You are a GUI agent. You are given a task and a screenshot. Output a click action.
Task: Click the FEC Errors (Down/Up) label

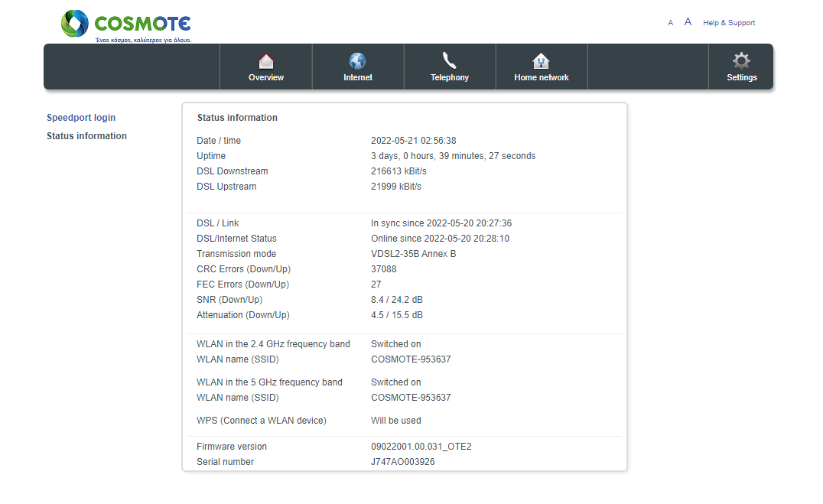242,284
